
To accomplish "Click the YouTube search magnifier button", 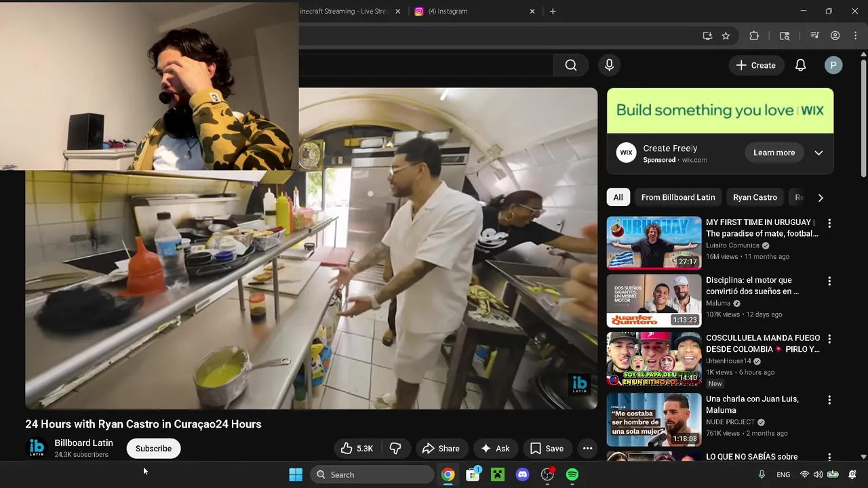I will (571, 65).
